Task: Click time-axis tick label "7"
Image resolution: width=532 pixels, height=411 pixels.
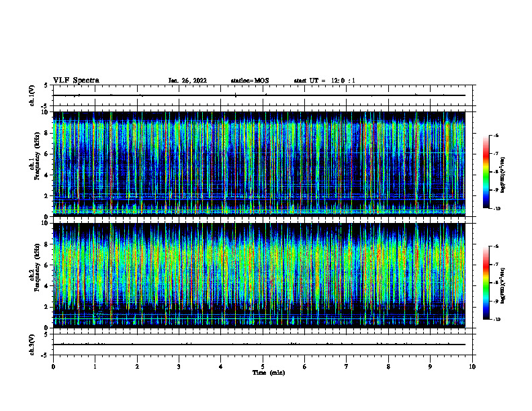Action: 347,367
